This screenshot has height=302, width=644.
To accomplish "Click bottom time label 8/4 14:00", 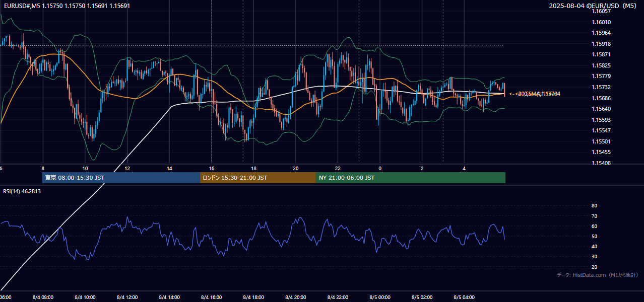I will pos(169,297).
